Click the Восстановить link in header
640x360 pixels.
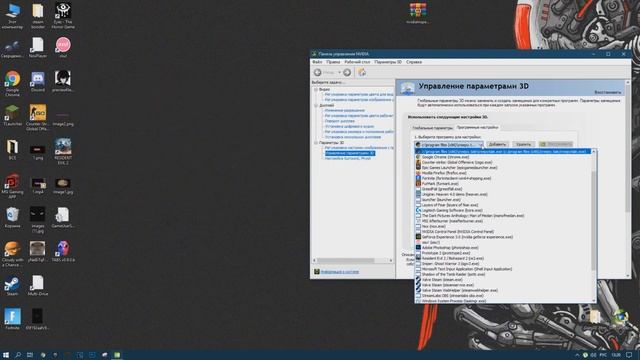tap(607, 92)
